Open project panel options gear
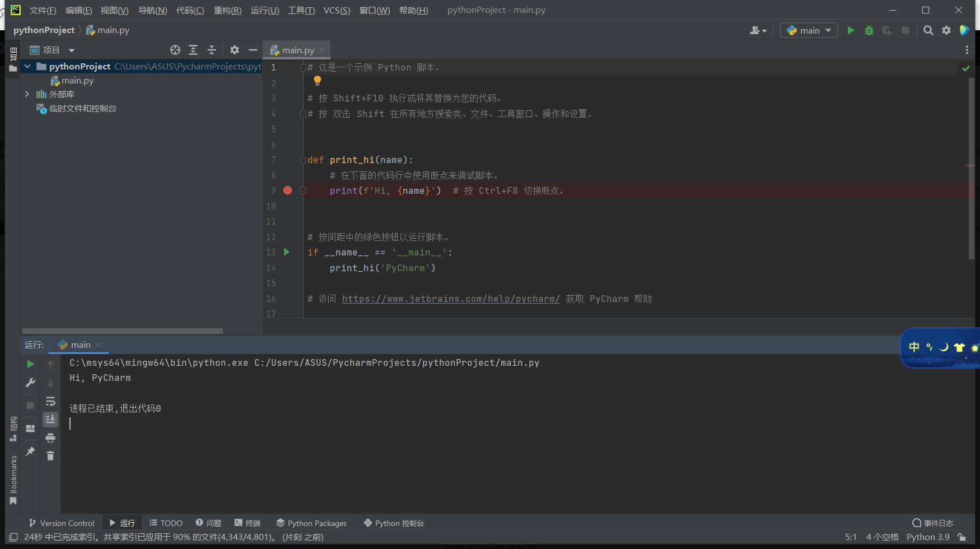The width and height of the screenshot is (980, 549). (235, 50)
